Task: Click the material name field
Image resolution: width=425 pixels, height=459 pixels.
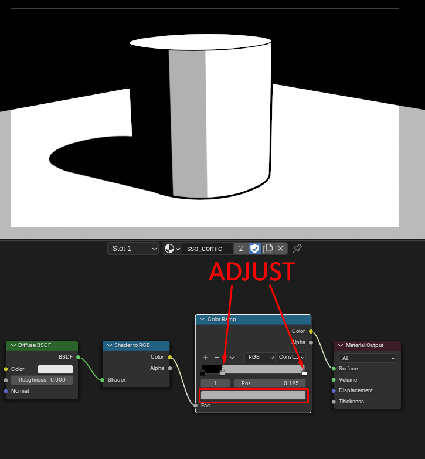Action: (x=207, y=248)
